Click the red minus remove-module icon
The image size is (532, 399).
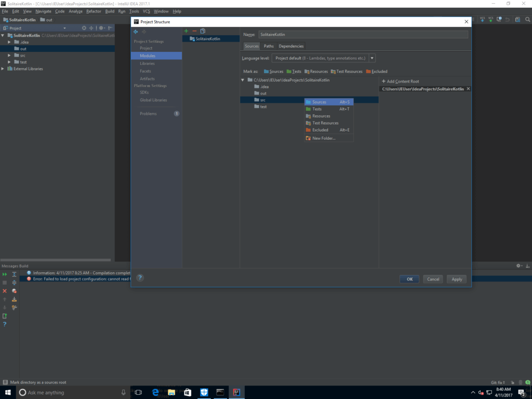[x=194, y=31]
